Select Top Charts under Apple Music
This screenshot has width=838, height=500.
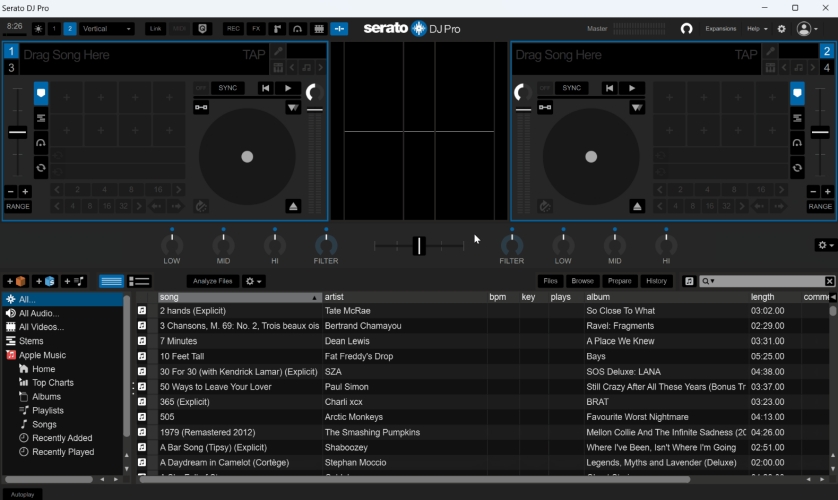tap(53, 382)
